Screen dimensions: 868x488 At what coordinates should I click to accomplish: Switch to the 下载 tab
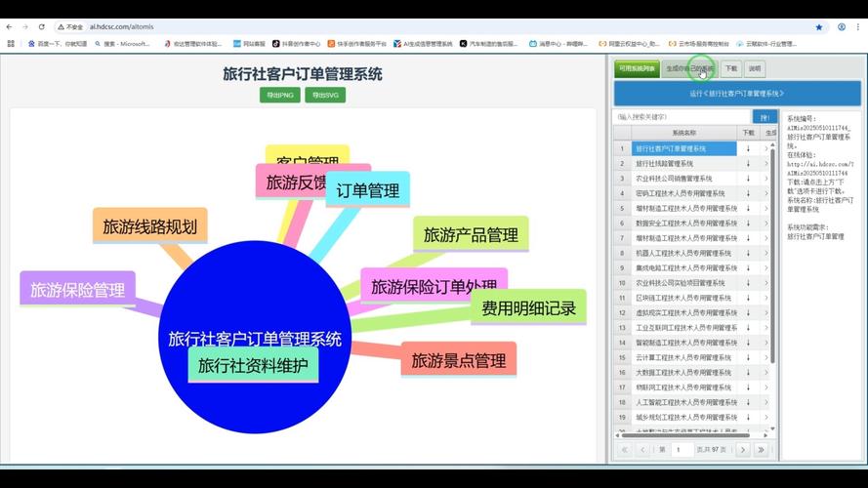[732, 68]
